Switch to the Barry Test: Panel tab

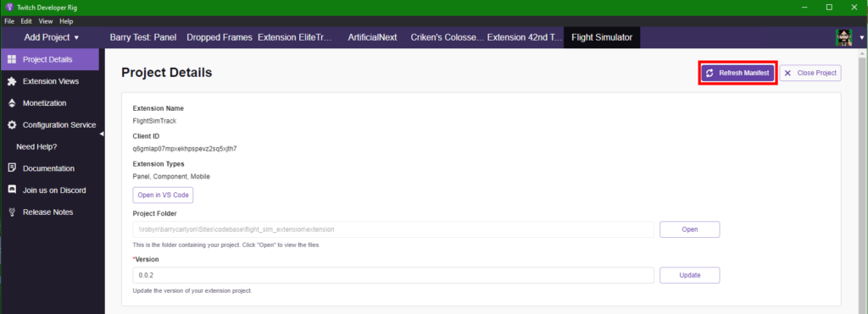tap(142, 37)
